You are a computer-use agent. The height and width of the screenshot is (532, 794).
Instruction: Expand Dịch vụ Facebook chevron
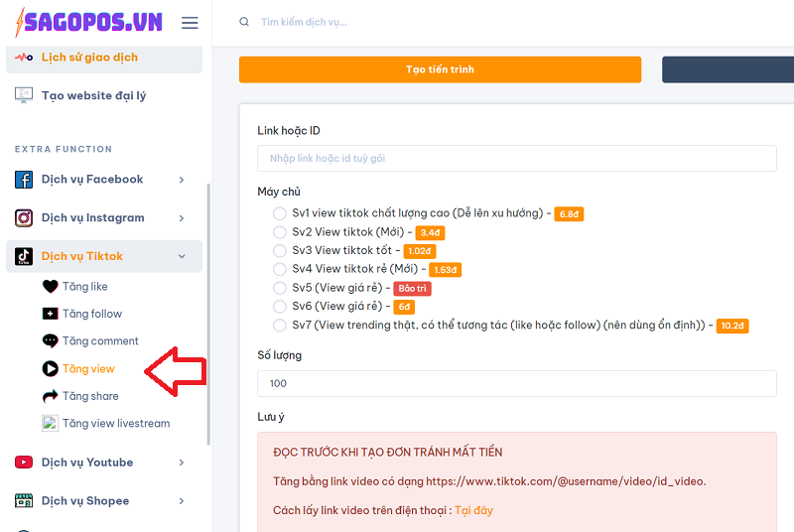182,180
